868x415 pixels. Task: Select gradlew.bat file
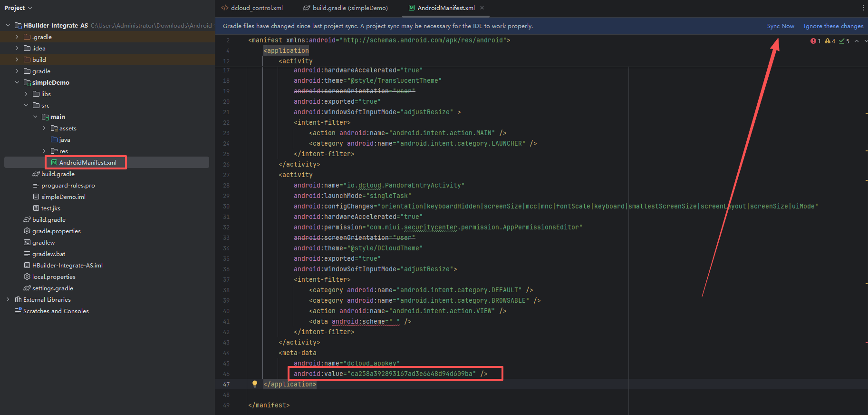tap(48, 254)
